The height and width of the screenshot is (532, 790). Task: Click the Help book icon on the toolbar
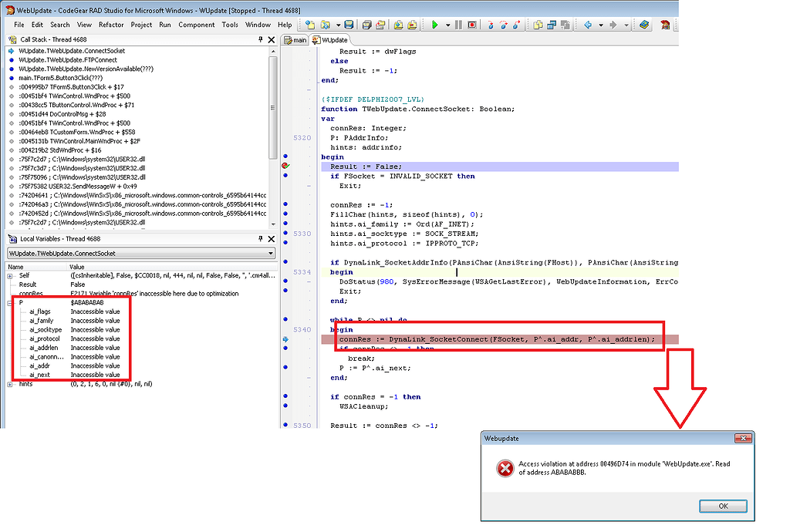643,25
